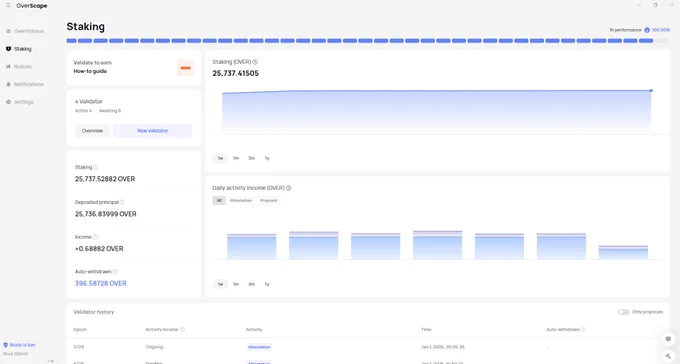Select 1y range on Staking chart

[x=267, y=158]
